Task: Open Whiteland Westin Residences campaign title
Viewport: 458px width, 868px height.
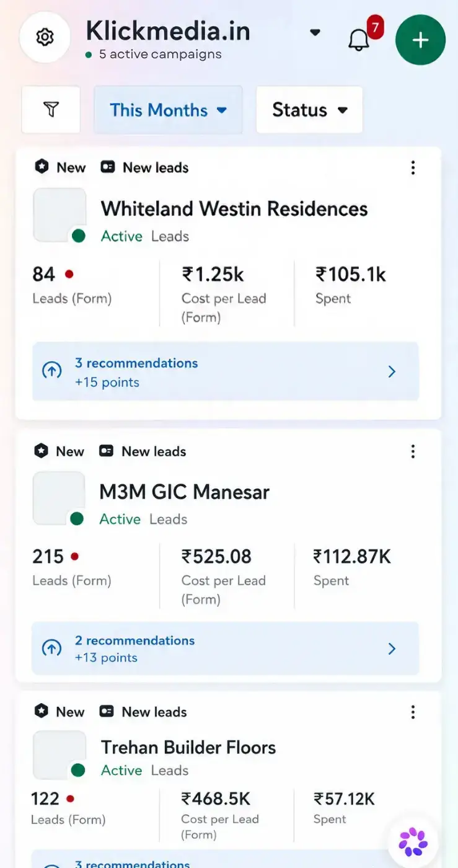Action: 234,208
